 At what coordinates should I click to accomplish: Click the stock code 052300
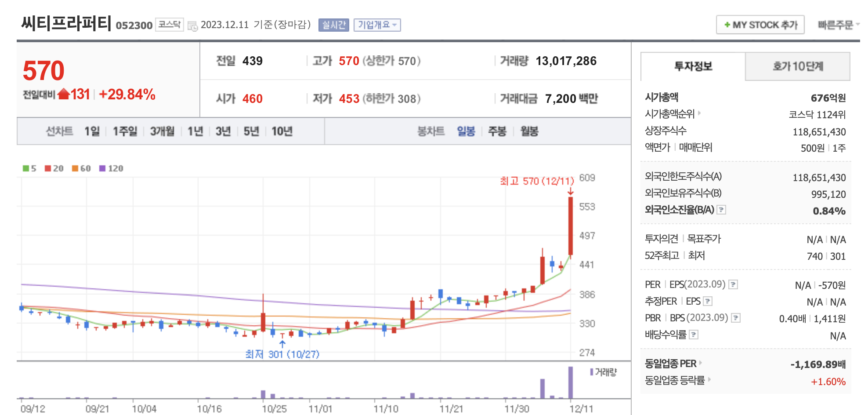pyautogui.click(x=134, y=25)
